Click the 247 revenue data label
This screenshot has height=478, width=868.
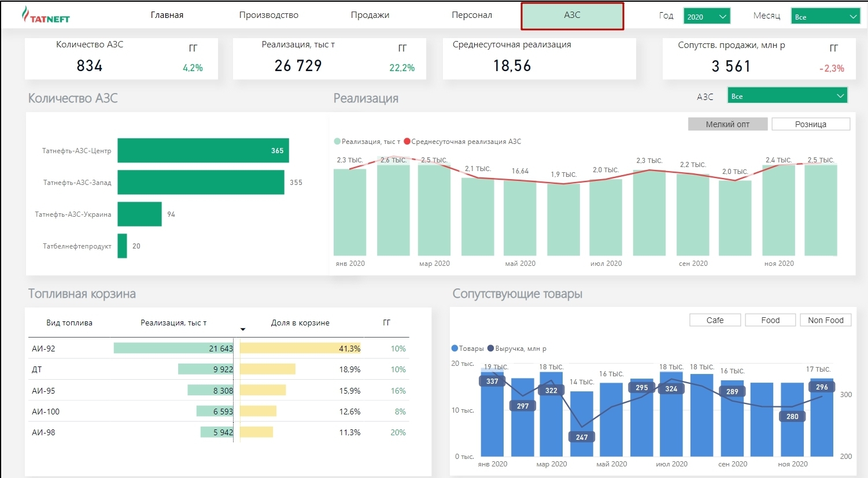point(582,437)
